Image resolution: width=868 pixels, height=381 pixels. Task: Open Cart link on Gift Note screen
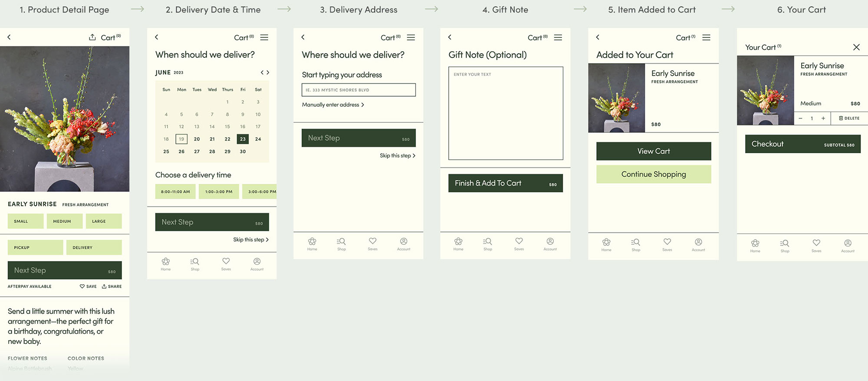(x=538, y=37)
